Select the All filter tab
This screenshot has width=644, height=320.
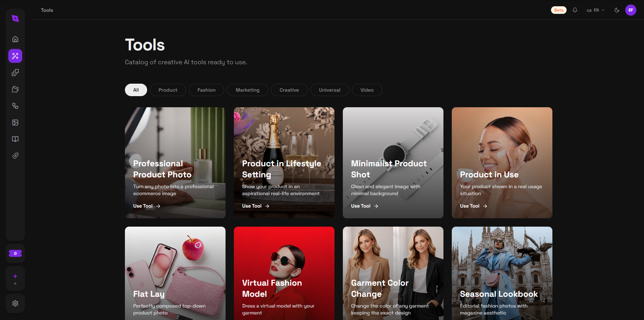click(x=136, y=90)
